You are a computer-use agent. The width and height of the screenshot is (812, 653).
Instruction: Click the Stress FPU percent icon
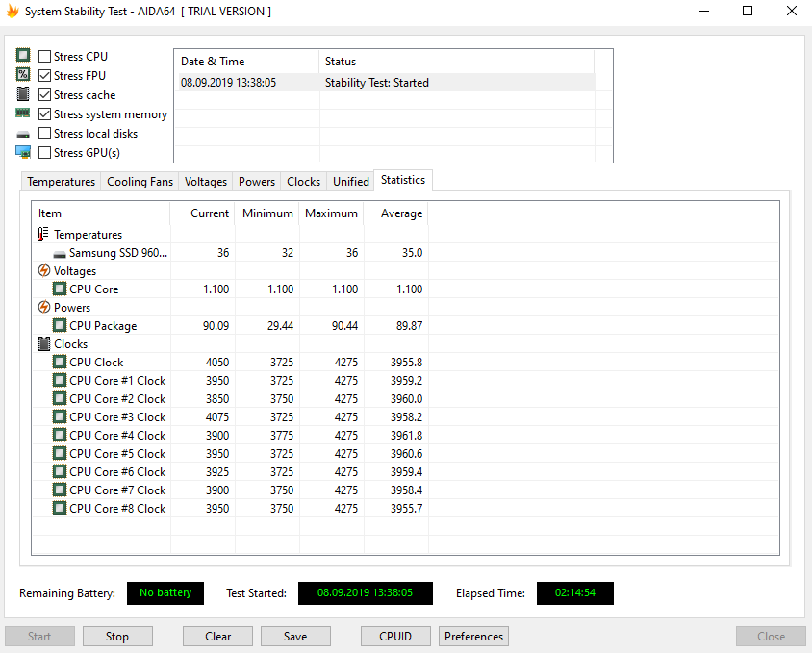tap(23, 75)
